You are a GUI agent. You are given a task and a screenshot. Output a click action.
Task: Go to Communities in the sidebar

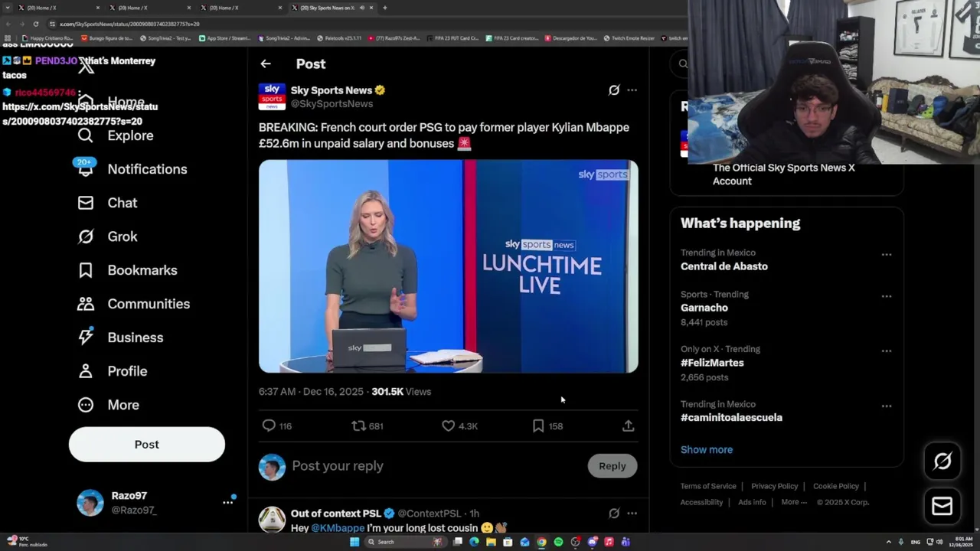tap(133, 304)
